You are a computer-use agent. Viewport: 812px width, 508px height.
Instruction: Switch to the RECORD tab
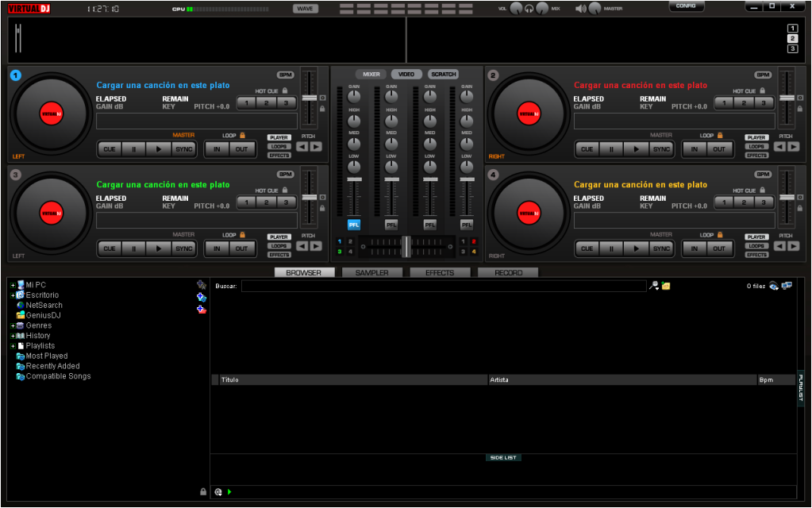pos(508,272)
